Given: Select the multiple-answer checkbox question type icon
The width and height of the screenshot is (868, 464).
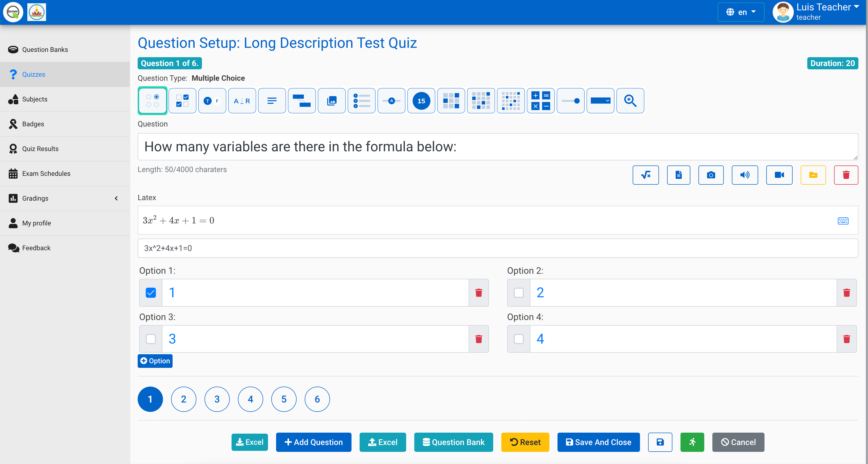Looking at the screenshot, I should [x=182, y=101].
